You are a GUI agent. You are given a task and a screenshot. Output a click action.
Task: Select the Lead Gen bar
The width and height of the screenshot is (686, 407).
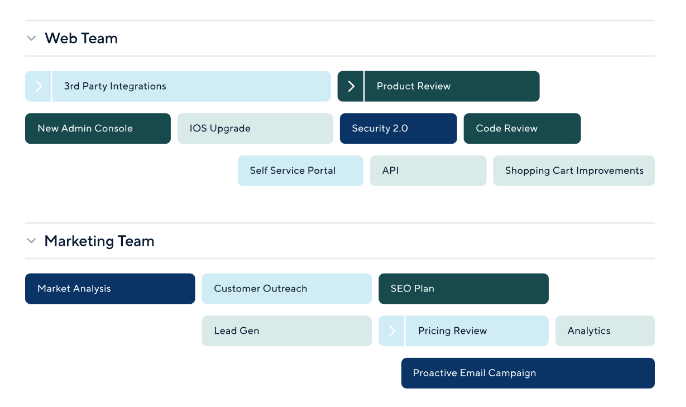click(x=287, y=331)
